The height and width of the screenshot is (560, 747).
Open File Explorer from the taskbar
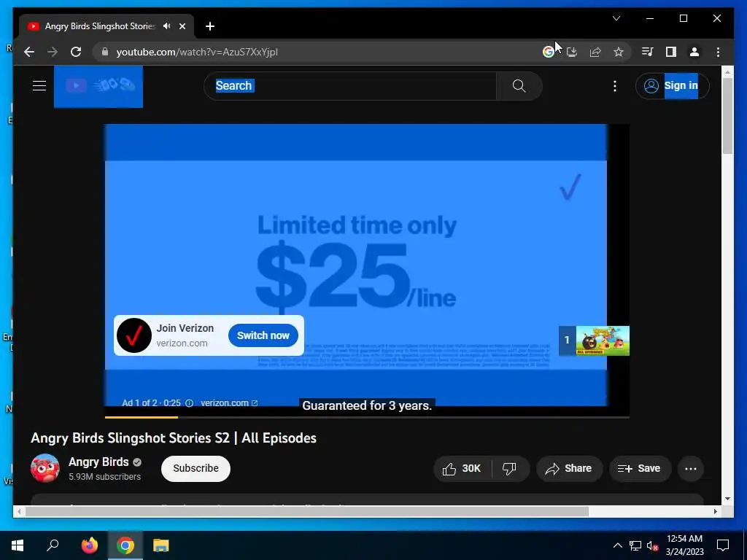[161, 545]
